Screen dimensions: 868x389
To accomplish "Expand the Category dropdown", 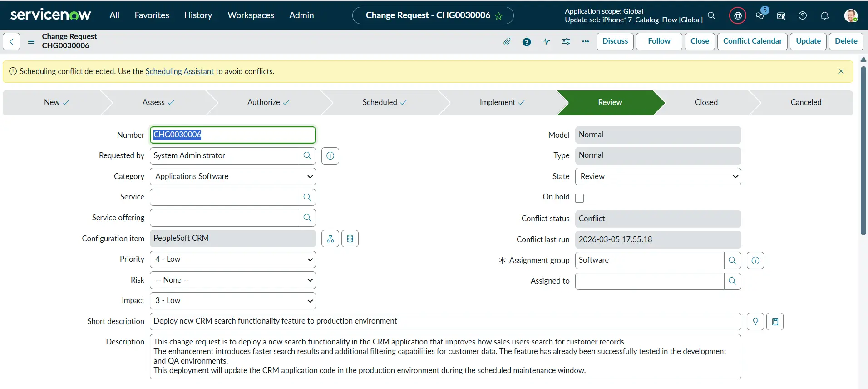I will (x=232, y=176).
